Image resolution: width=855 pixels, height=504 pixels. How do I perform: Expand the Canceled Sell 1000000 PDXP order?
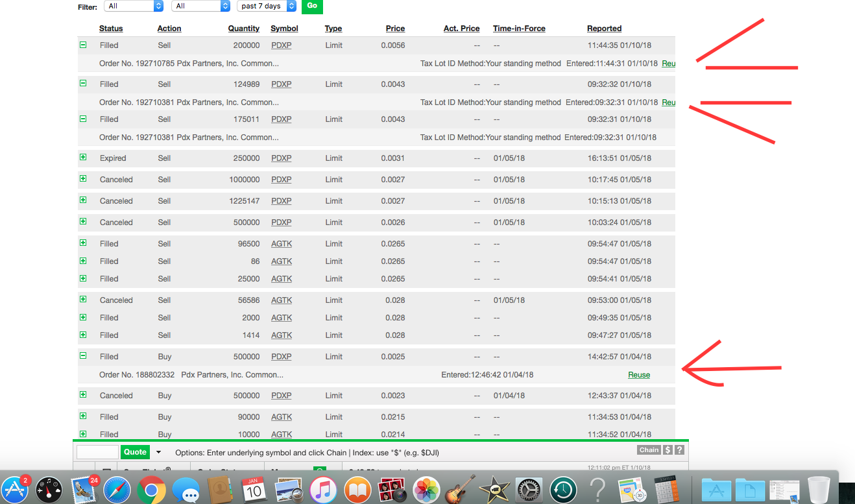(x=83, y=179)
